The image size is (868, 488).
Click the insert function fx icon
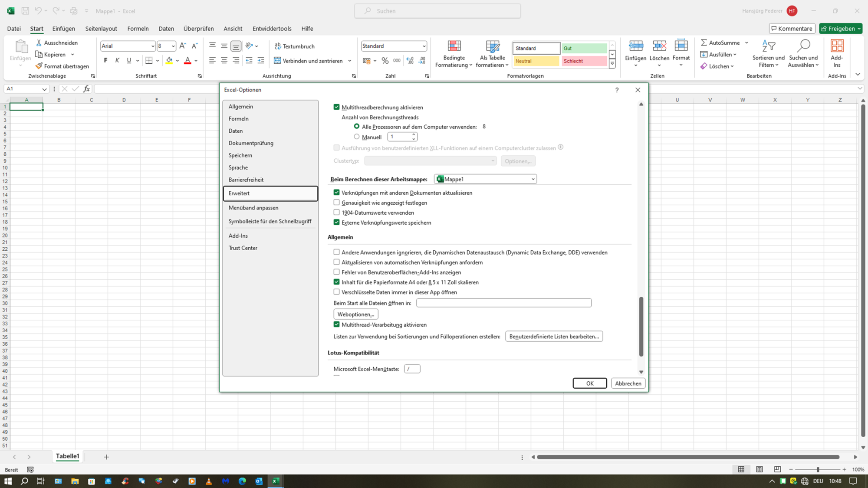(86, 88)
